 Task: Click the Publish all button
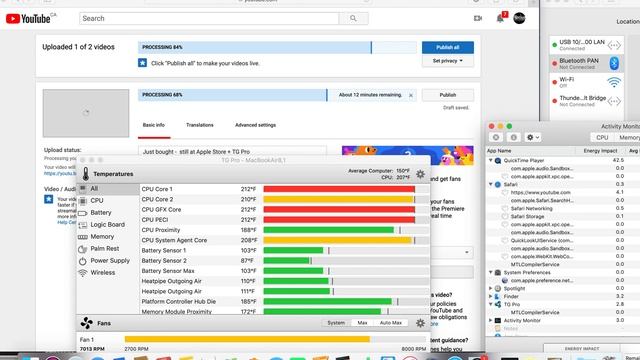coord(448,47)
